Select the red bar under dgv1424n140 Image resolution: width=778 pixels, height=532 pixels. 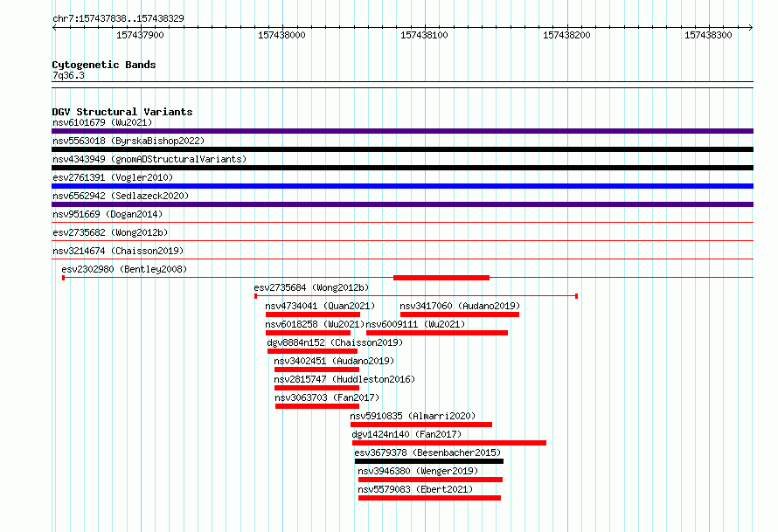click(x=449, y=443)
